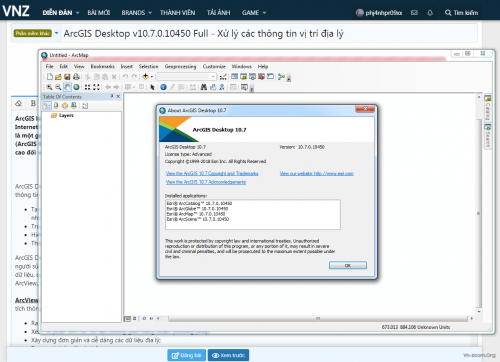The image size is (500, 362).
Task: Click the Fixed Zoom Out icon
Action: click(x=96, y=87)
